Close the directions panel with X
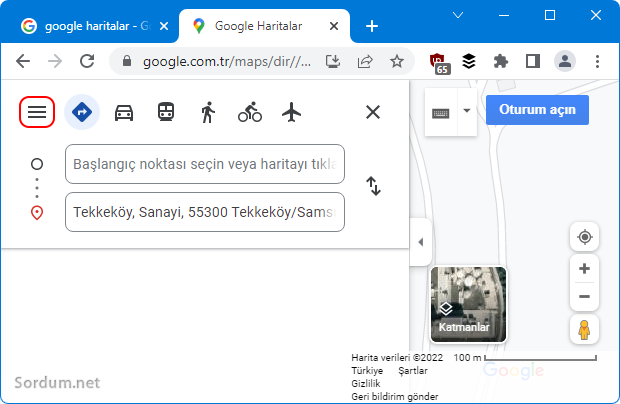The height and width of the screenshot is (404, 620). 373,112
